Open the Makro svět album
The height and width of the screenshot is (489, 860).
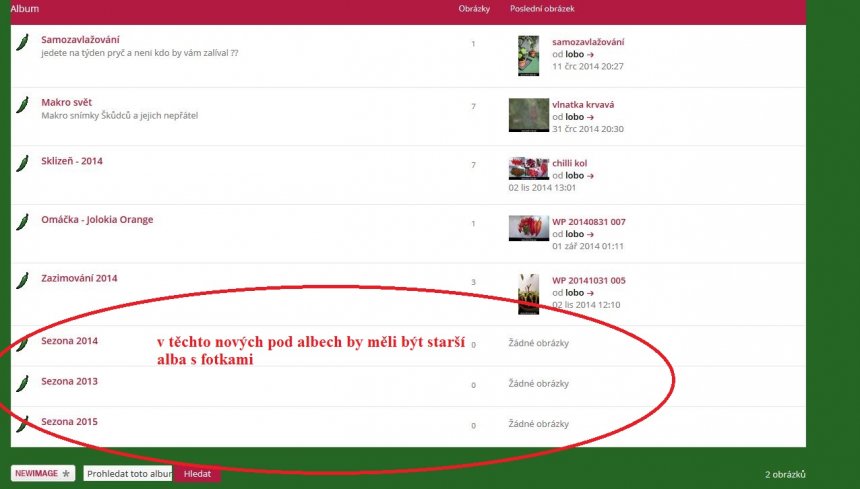[67, 102]
